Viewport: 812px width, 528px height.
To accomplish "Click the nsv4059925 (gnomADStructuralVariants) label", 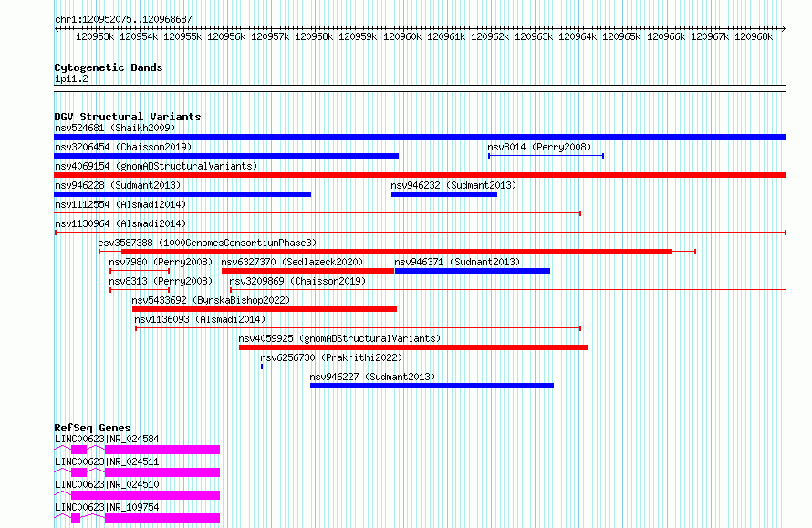I will (339, 338).
